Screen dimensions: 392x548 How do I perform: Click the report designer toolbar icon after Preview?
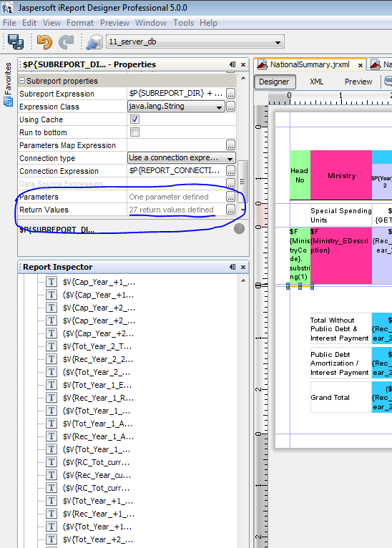pyautogui.click(x=388, y=82)
